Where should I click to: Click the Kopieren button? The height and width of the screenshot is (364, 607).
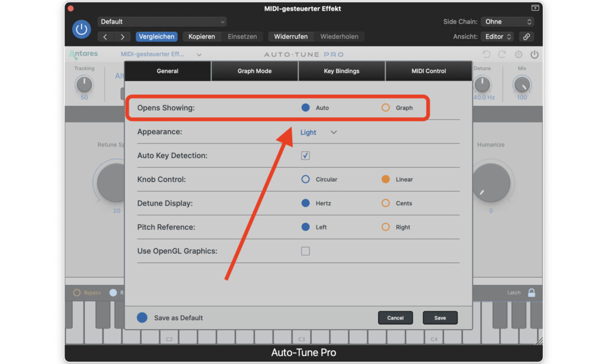tap(202, 37)
